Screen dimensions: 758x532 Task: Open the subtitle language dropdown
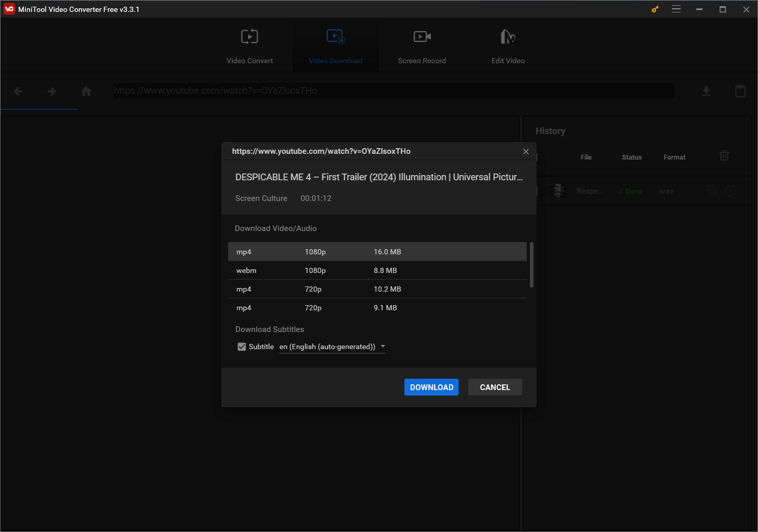point(332,347)
